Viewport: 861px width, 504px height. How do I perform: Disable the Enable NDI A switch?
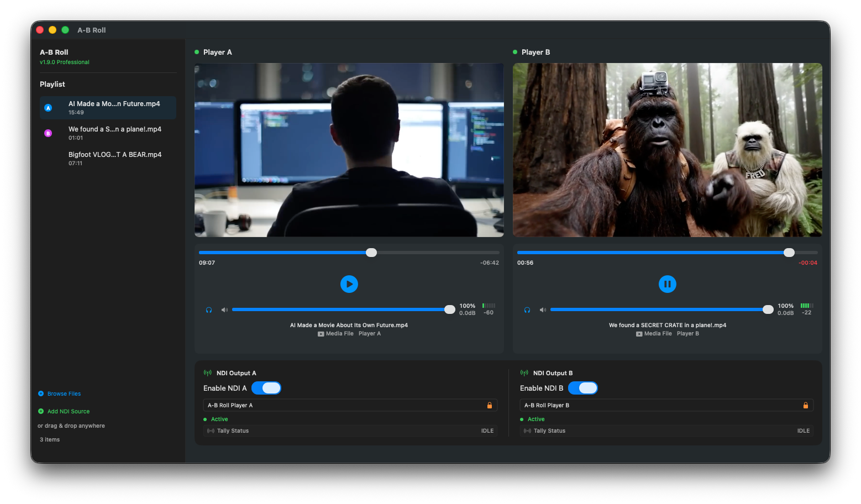[266, 388]
